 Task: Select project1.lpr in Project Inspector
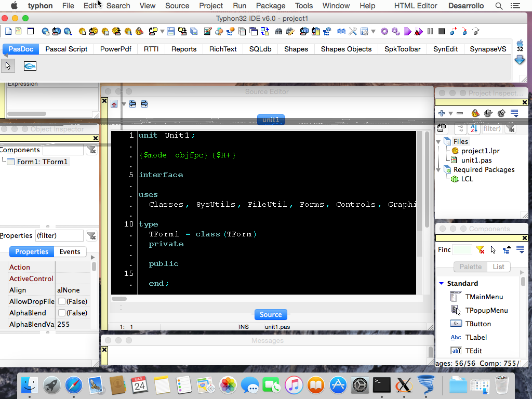click(480, 151)
